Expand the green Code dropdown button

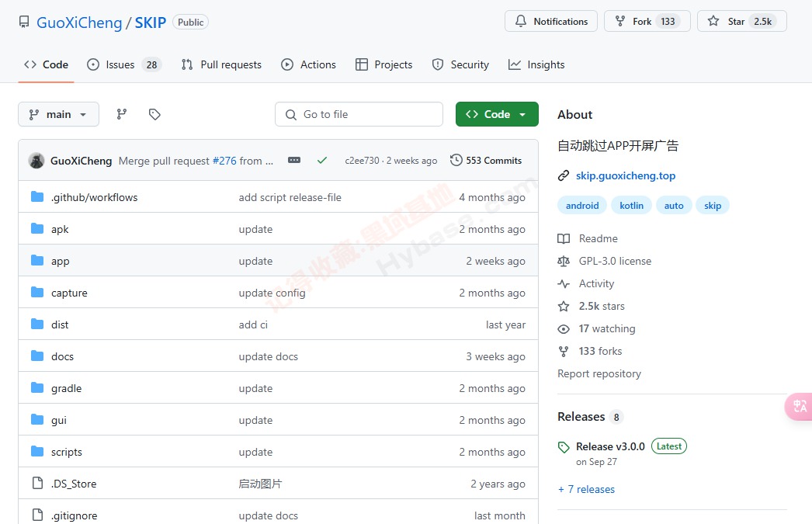pyautogui.click(x=497, y=114)
